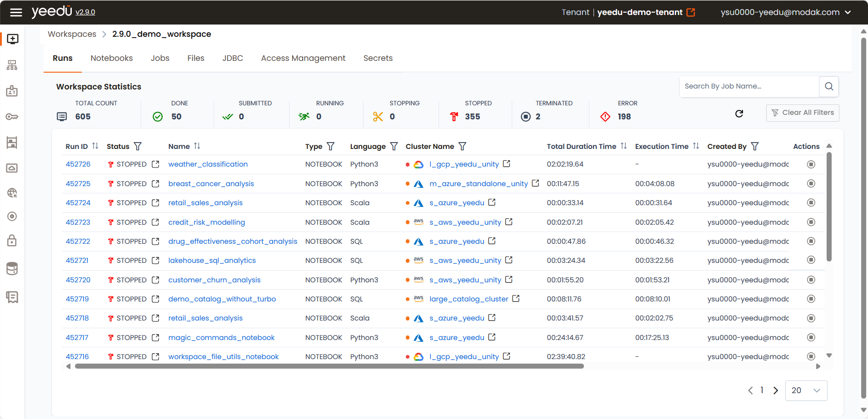Open the clusters hierarchy sidebar icon
868x419 pixels.
12,65
